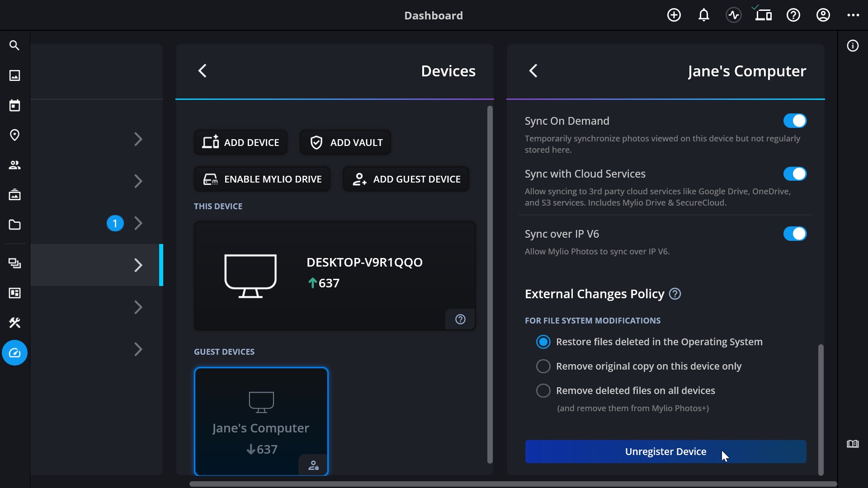Image resolution: width=868 pixels, height=488 pixels.
Task: Open the map location pin icon
Action: coord(14,135)
